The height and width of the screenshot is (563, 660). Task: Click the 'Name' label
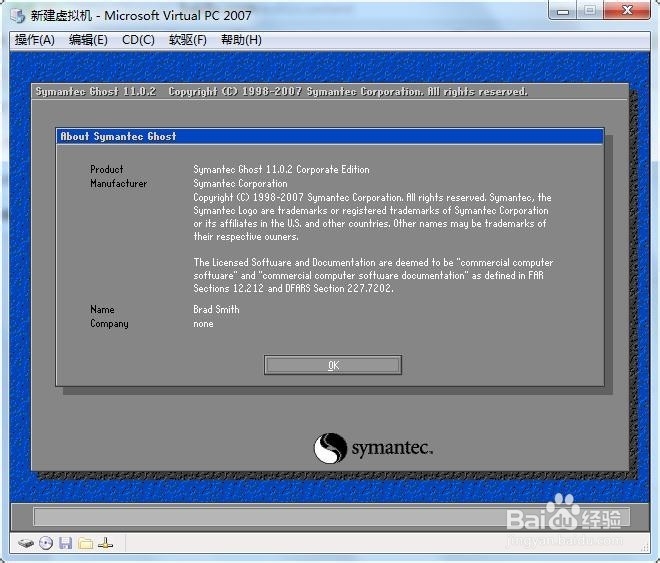[102, 309]
